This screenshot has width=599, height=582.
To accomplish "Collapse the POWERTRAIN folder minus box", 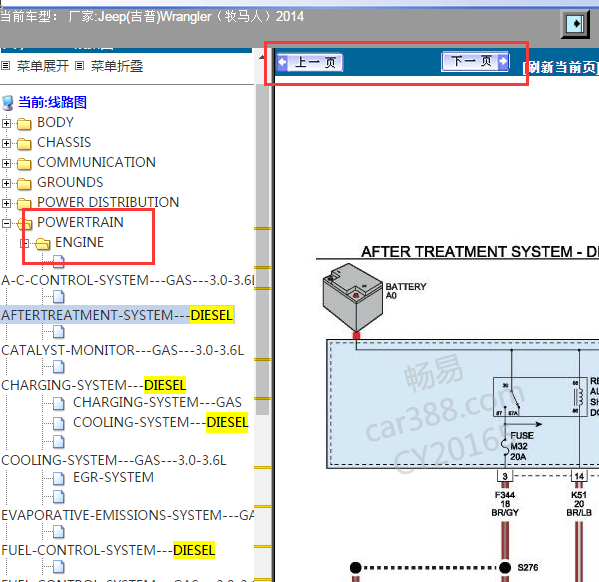I will point(6,223).
